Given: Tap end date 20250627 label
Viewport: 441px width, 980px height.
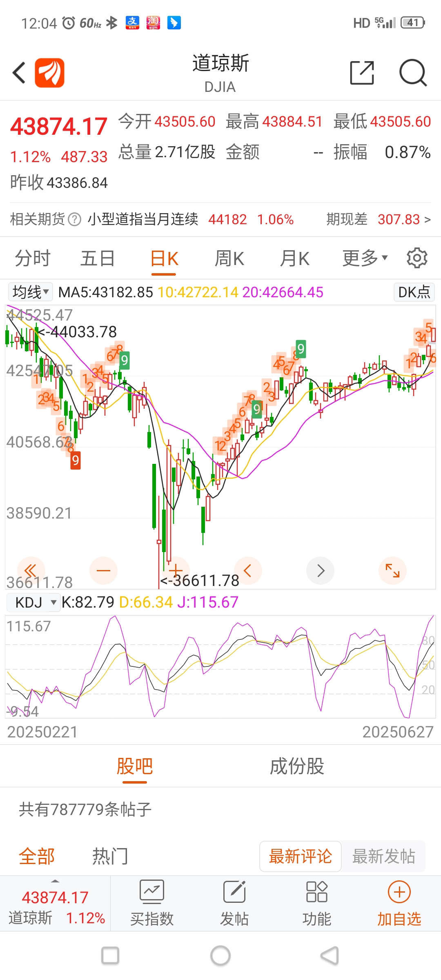Looking at the screenshot, I should pos(398,732).
